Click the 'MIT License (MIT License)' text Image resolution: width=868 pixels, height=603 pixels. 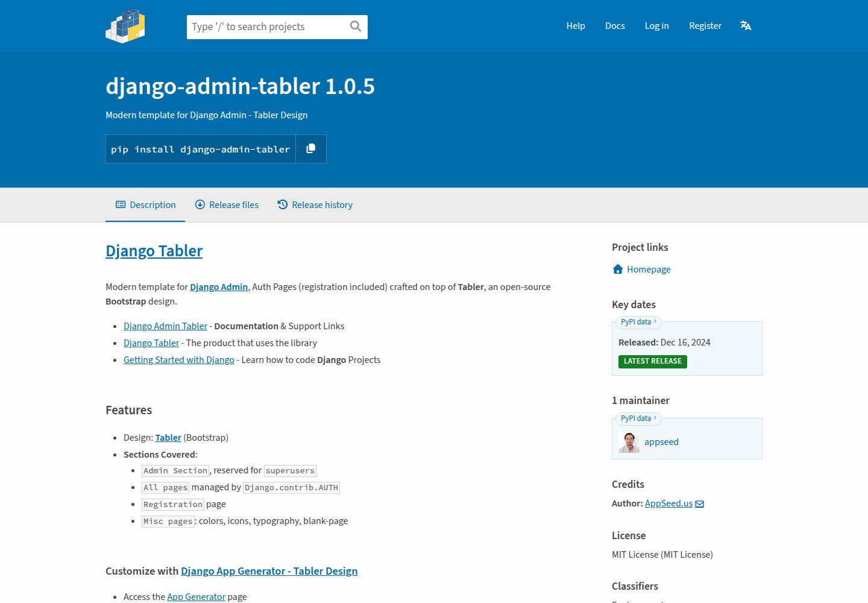pyautogui.click(x=662, y=555)
